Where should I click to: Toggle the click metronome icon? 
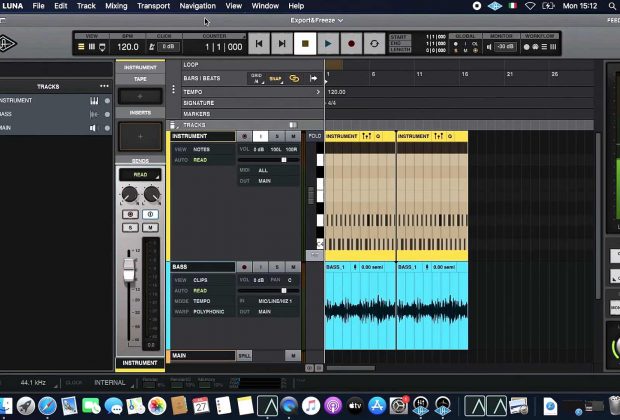pos(151,47)
